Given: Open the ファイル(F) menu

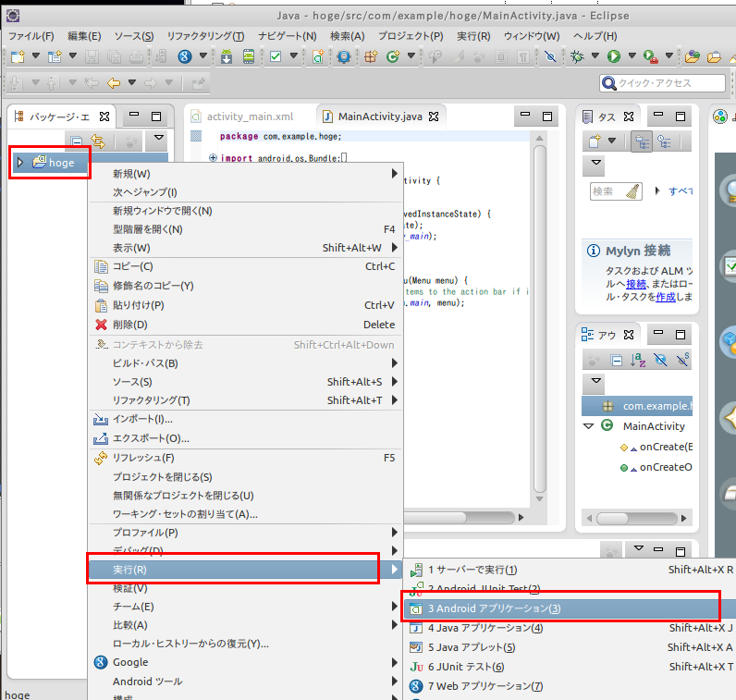Looking at the screenshot, I should pyautogui.click(x=31, y=36).
